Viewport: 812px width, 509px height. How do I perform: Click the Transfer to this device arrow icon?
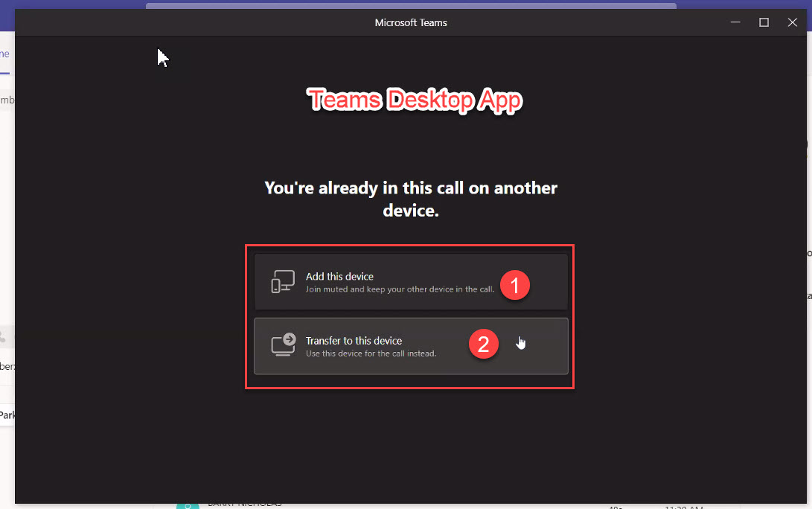point(284,345)
